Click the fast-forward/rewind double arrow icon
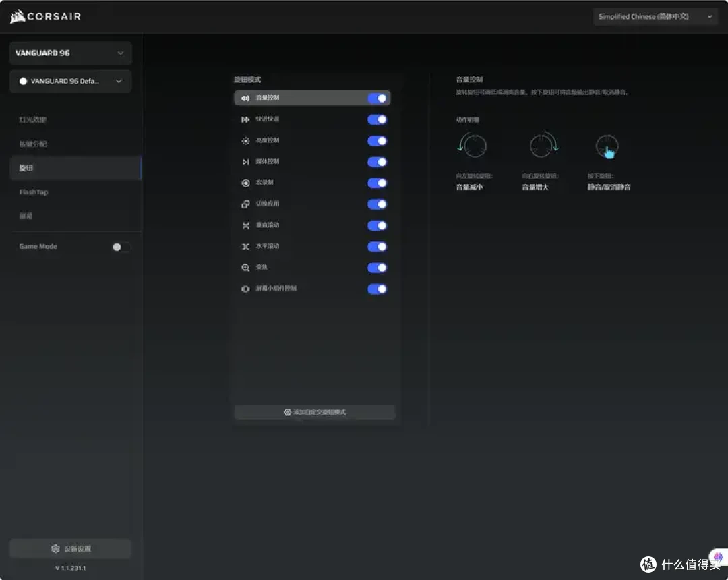 click(x=245, y=119)
